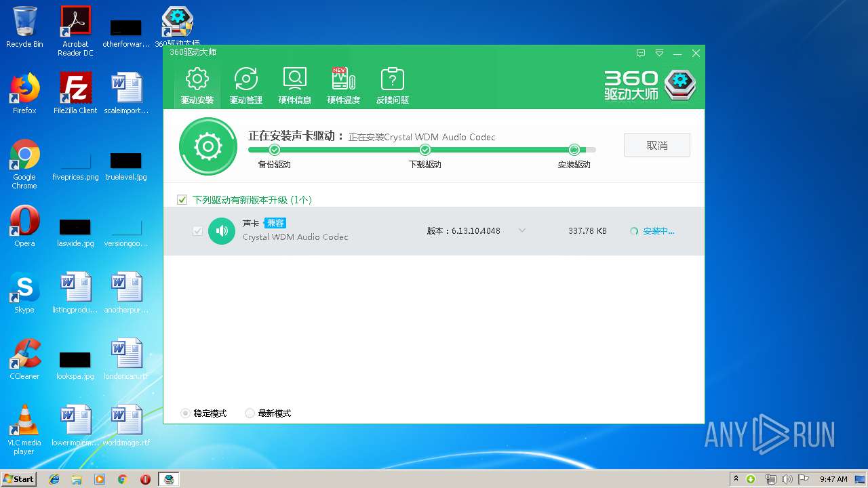Image resolution: width=868 pixels, height=488 pixels.
Task: Open the network icon in system tray
Action: [x=770, y=479]
